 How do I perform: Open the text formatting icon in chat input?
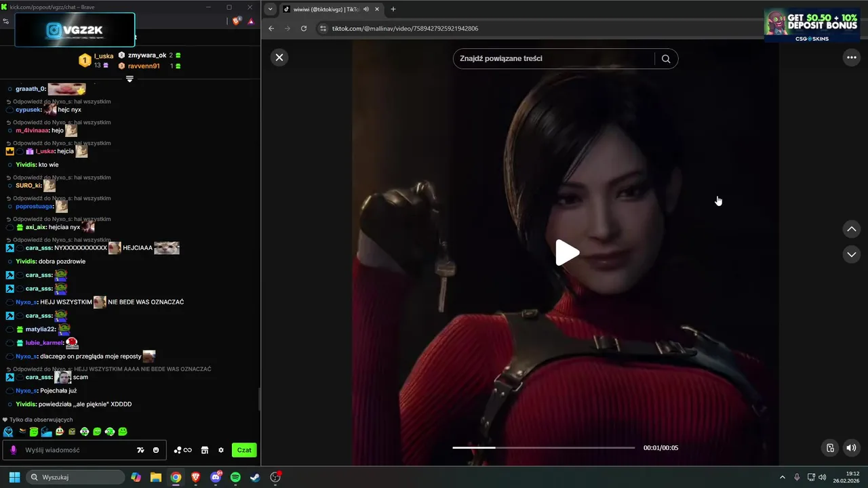[x=140, y=450]
